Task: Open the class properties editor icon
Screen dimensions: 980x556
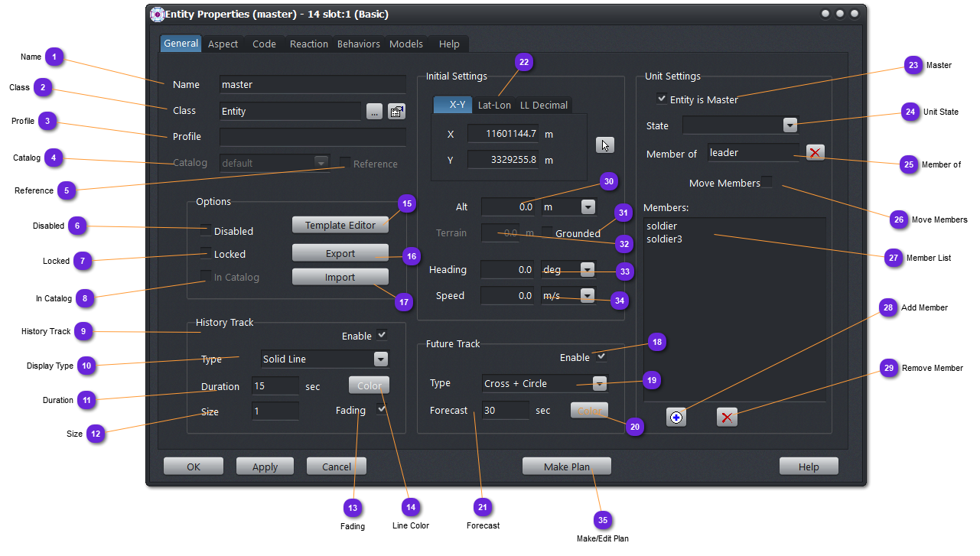Action: [x=396, y=112]
